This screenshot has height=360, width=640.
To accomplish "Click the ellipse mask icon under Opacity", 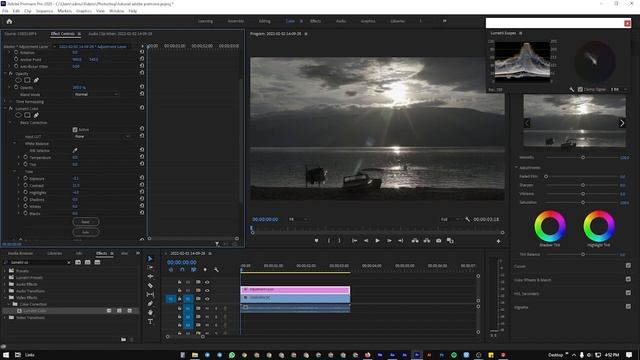I will (x=18, y=80).
